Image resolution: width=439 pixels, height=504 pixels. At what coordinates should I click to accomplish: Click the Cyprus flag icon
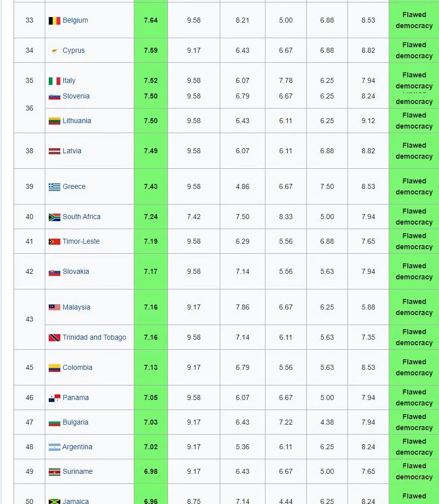[54, 51]
